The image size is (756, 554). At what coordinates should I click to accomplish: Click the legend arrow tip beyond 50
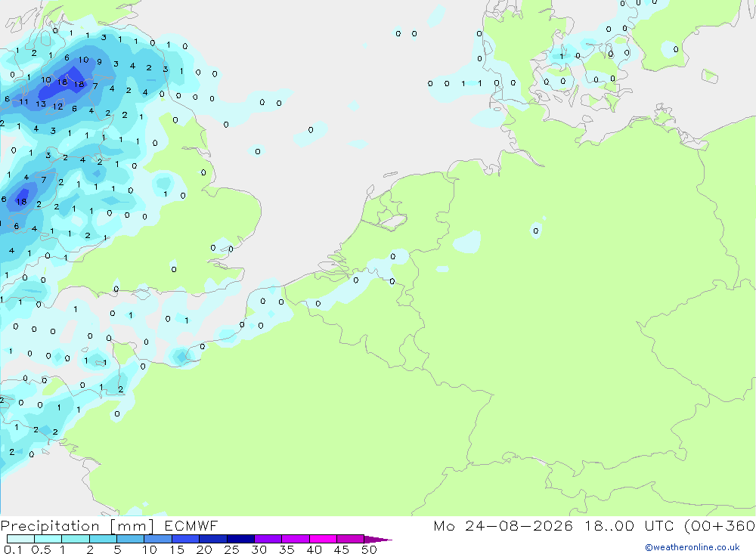(379, 540)
